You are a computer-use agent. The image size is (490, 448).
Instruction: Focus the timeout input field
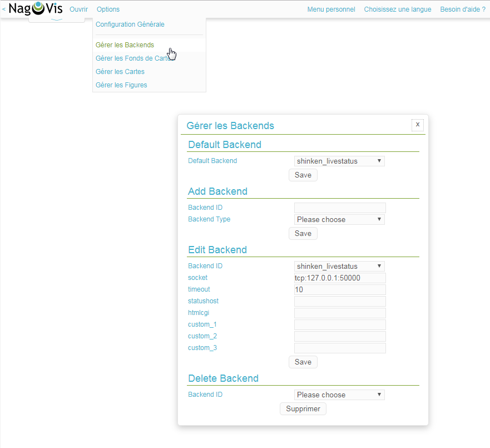(339, 289)
